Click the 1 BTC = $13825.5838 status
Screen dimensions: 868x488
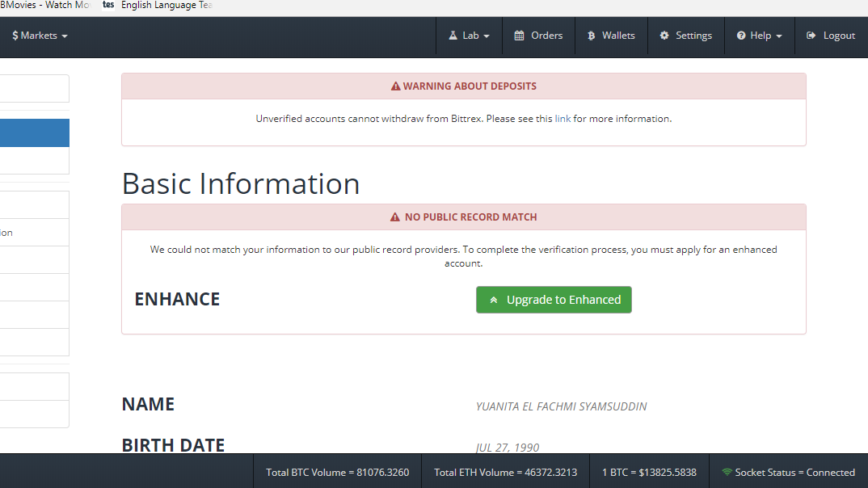click(x=649, y=473)
